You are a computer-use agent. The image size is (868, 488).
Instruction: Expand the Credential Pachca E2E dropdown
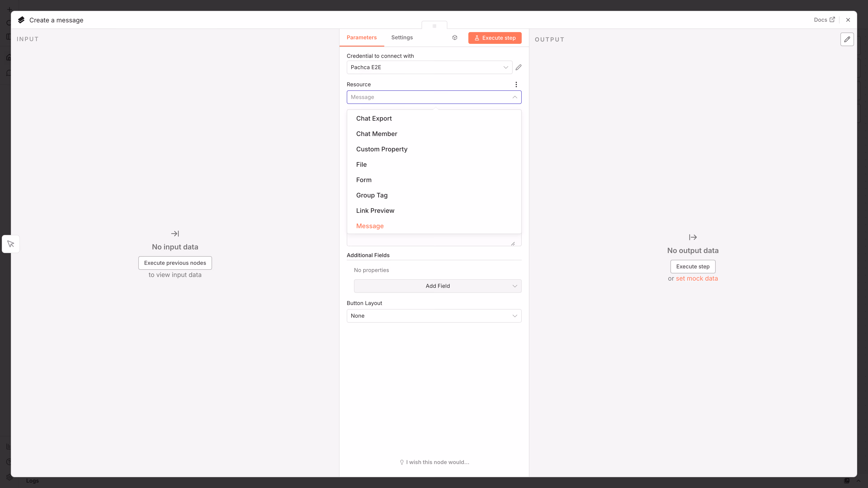[429, 67]
